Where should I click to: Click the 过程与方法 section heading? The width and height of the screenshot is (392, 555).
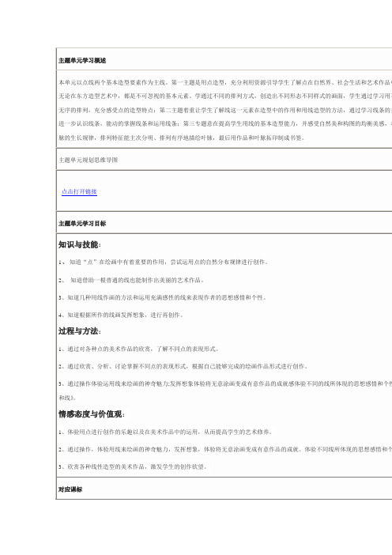[79, 331]
